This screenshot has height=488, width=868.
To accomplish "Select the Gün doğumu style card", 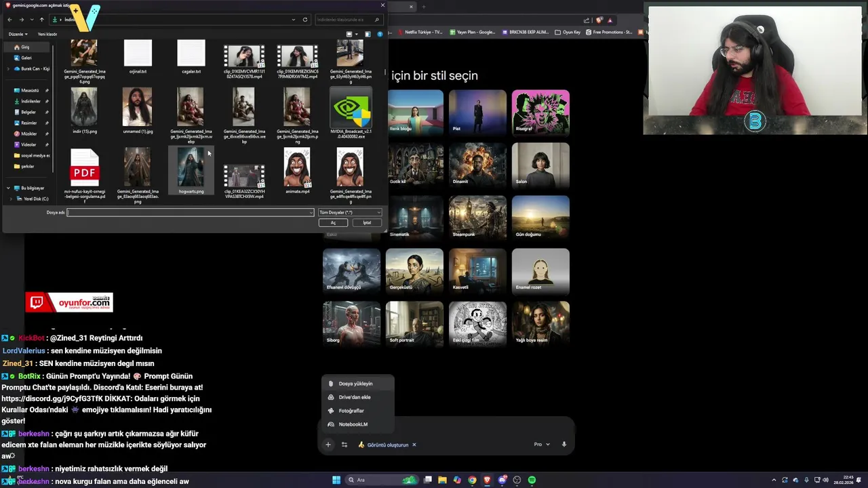I will pyautogui.click(x=540, y=218).
